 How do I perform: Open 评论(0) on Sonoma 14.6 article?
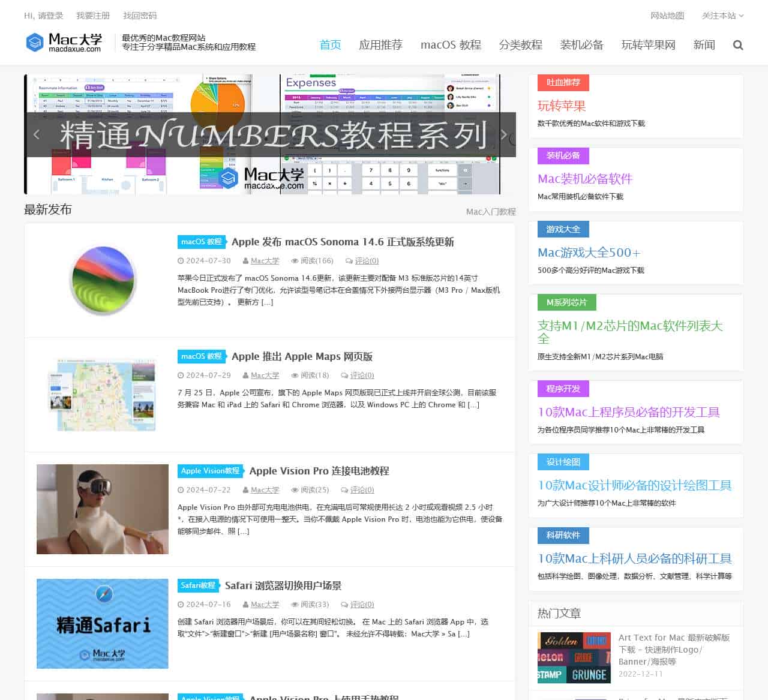367,261
